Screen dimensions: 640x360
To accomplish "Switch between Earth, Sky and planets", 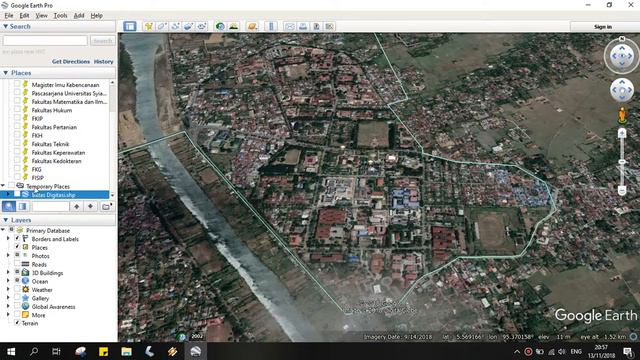I will click(252, 27).
